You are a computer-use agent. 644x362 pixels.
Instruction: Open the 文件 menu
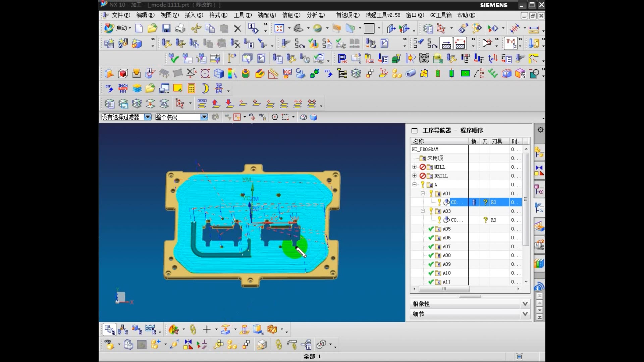(120, 15)
